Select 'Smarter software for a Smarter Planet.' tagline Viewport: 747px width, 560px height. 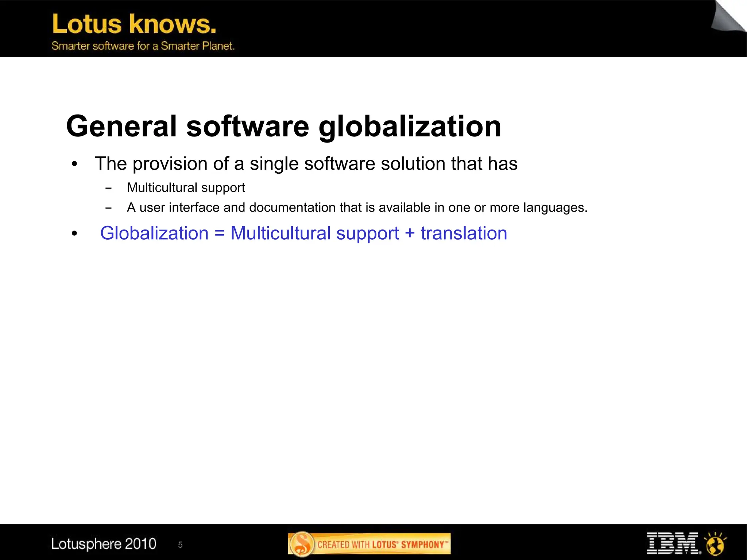(143, 46)
